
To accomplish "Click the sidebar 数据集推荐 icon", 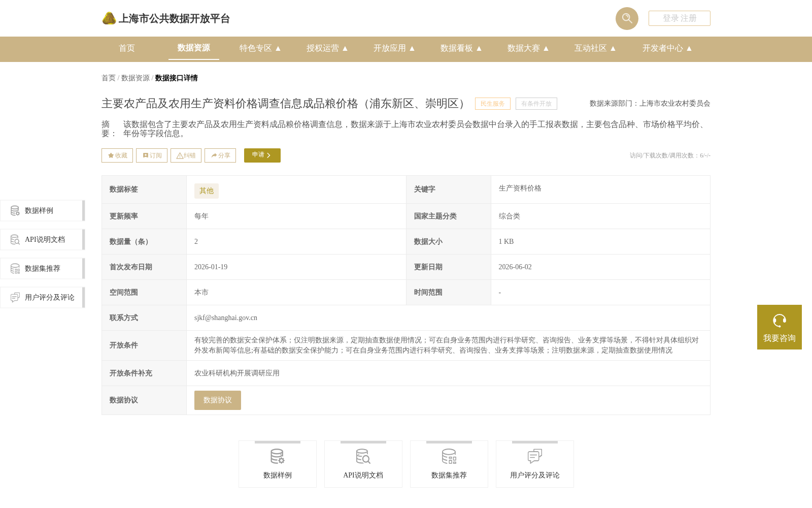I will (15, 268).
